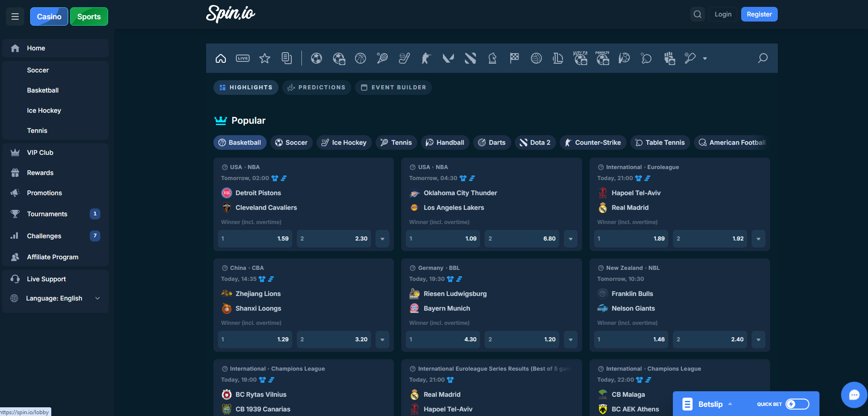The width and height of the screenshot is (868, 416).
Task: Switch to the Casino tab
Action: (x=49, y=16)
